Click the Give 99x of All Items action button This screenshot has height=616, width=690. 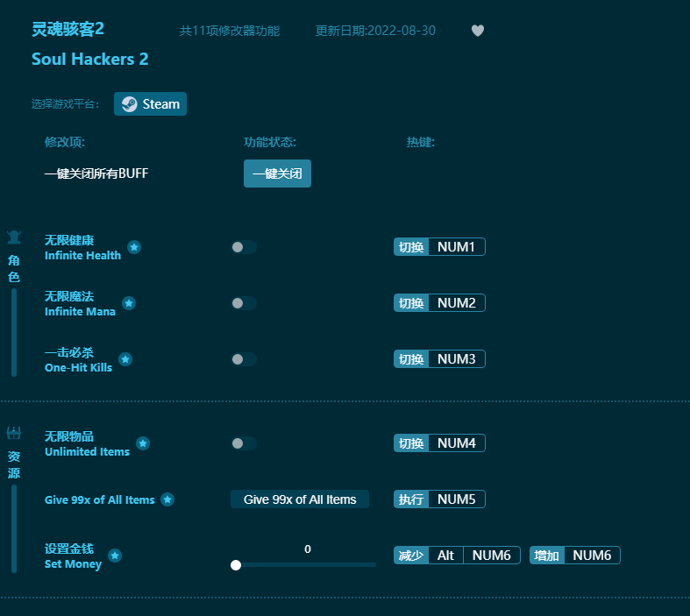[300, 499]
